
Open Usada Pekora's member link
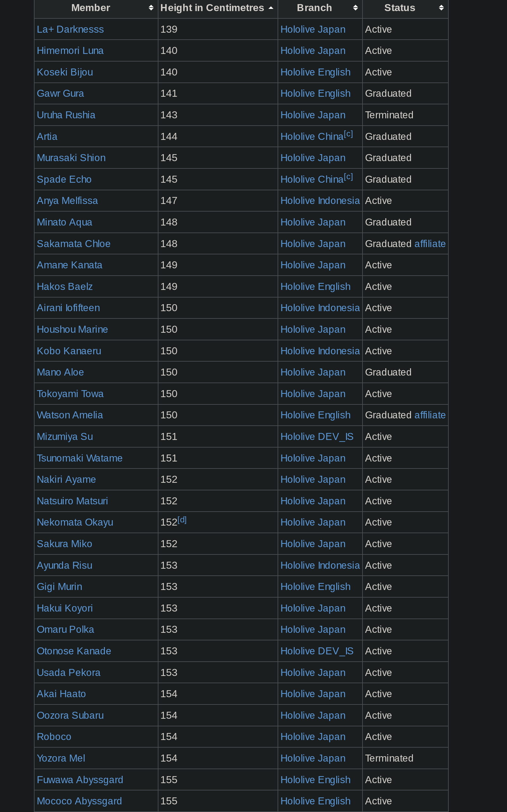tap(68, 672)
